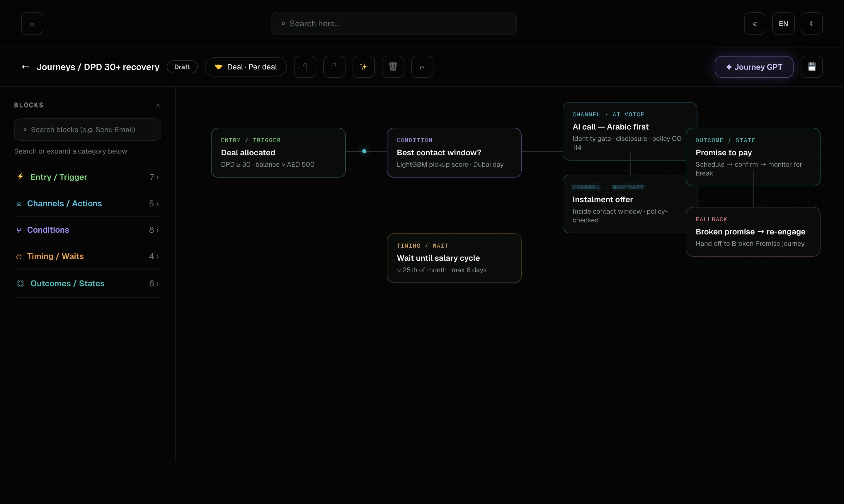Image resolution: width=844 pixels, height=504 pixels.
Task: Expand the Channels / Actions category
Action: point(88,203)
